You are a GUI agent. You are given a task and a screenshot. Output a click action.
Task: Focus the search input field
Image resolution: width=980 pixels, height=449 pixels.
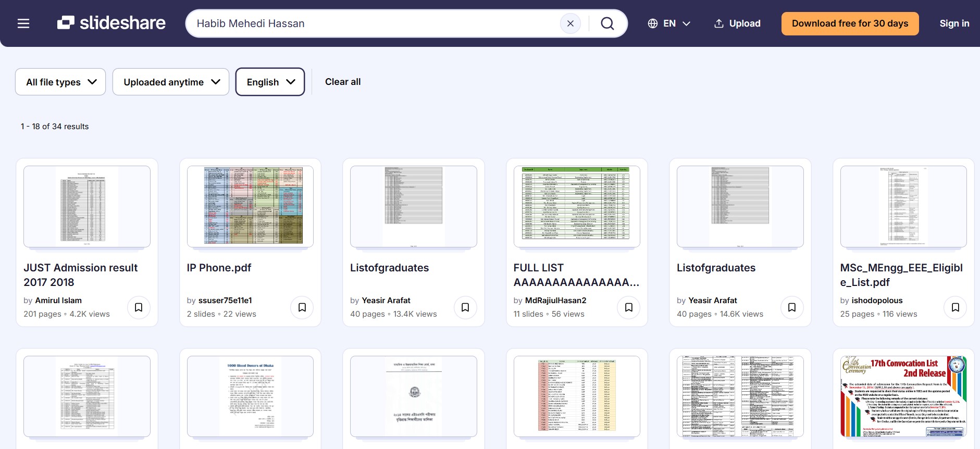(375, 23)
